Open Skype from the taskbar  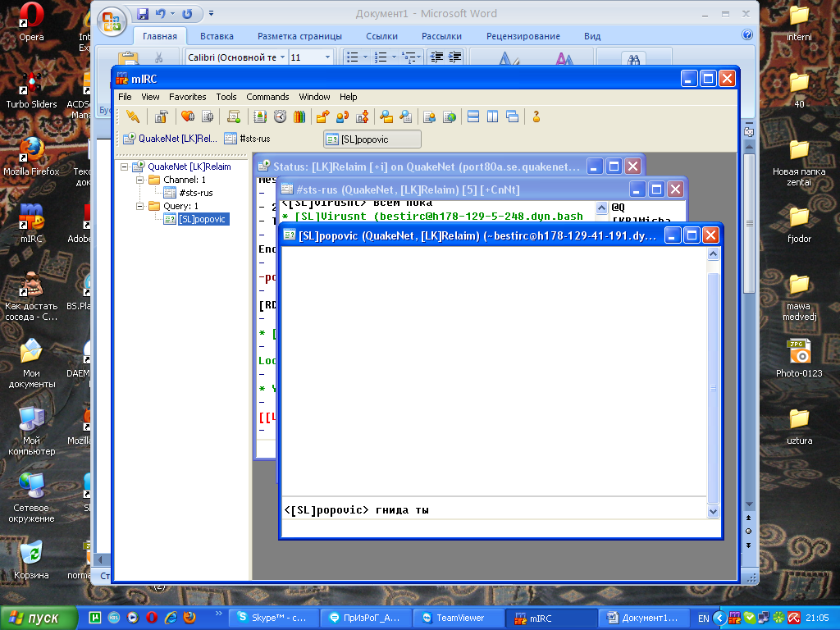(274, 619)
